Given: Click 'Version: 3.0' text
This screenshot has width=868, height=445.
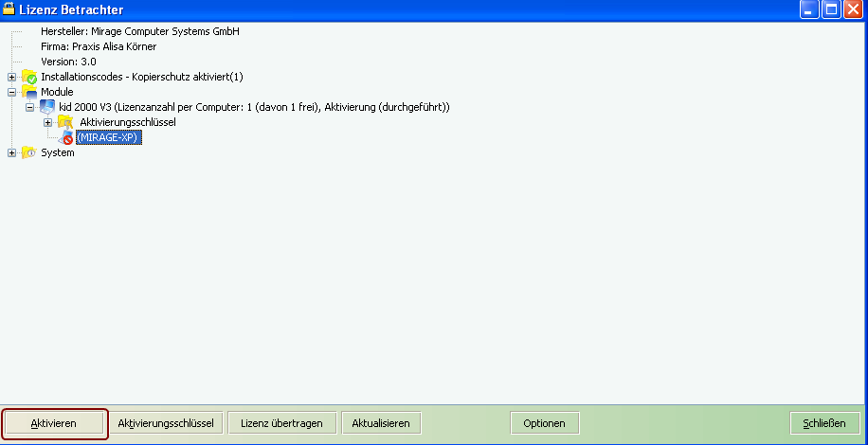Looking at the screenshot, I should pos(68,62).
